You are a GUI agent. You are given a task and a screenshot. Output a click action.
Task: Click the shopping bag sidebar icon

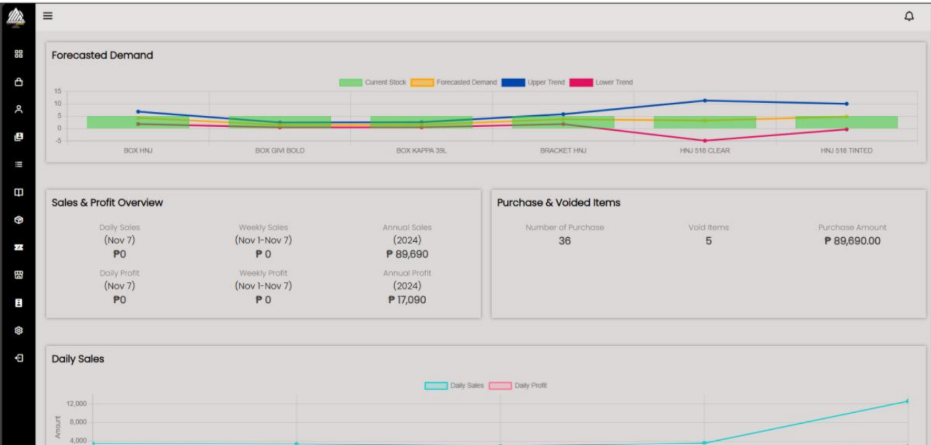(18, 82)
